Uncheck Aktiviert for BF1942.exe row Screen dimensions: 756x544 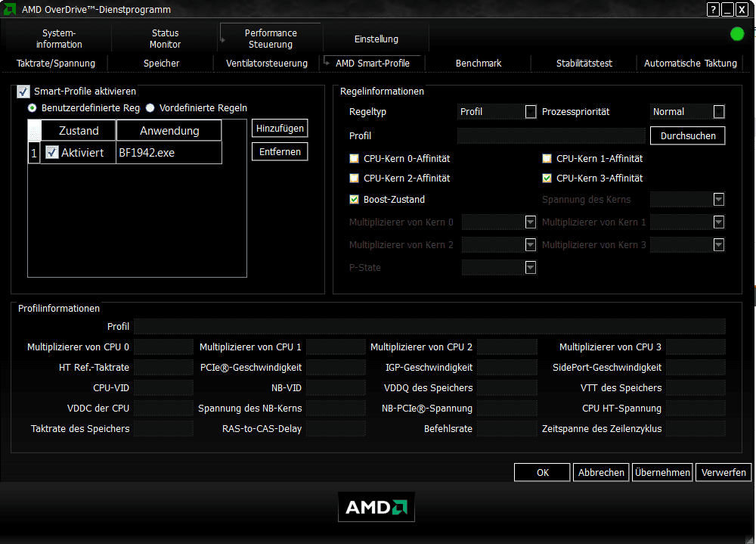click(x=52, y=153)
